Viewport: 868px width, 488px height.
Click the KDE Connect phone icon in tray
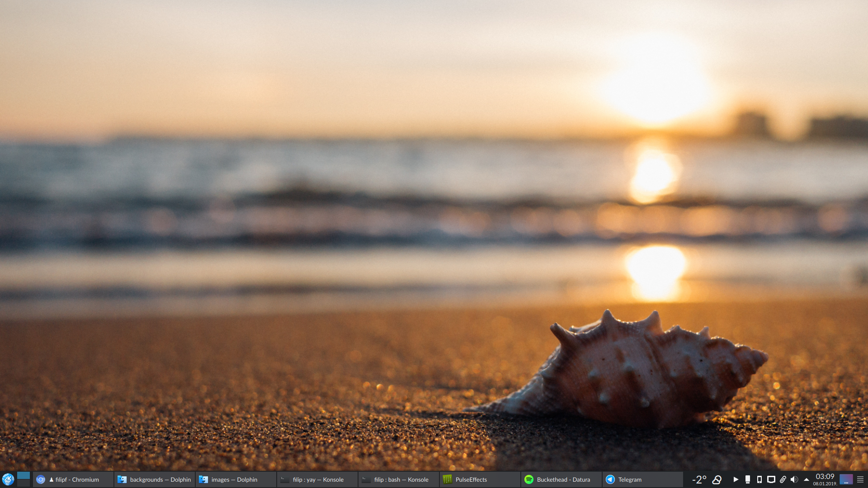click(x=759, y=479)
